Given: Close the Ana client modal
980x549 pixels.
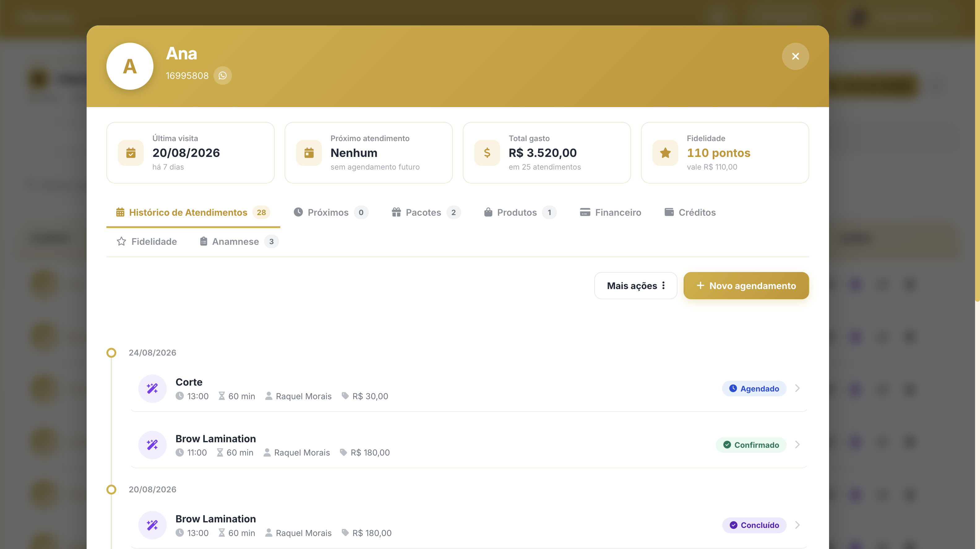Looking at the screenshot, I should [x=795, y=56].
